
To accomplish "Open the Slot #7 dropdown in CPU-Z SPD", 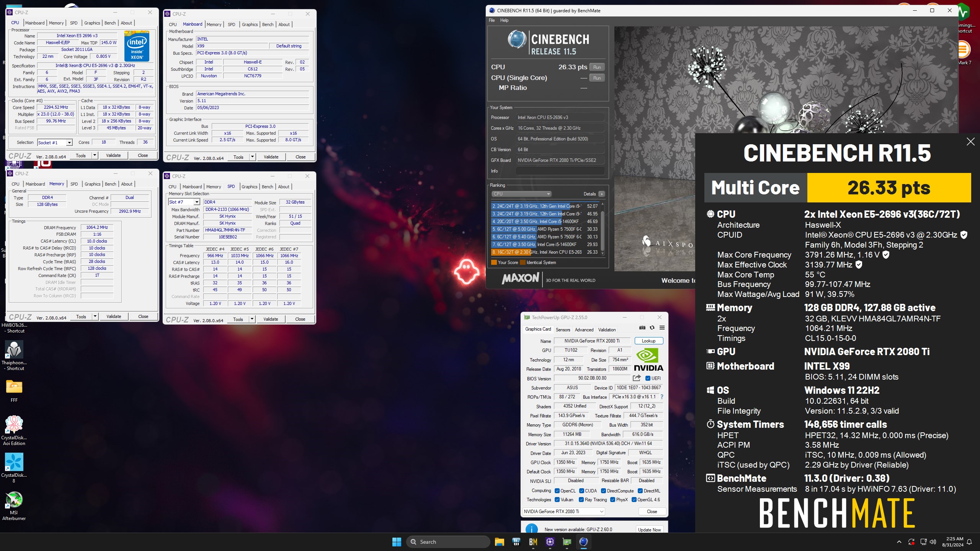I will [x=184, y=202].
